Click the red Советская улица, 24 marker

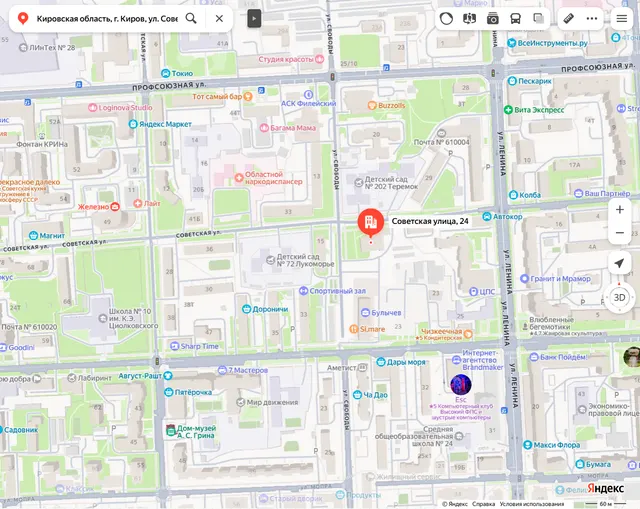tap(371, 223)
